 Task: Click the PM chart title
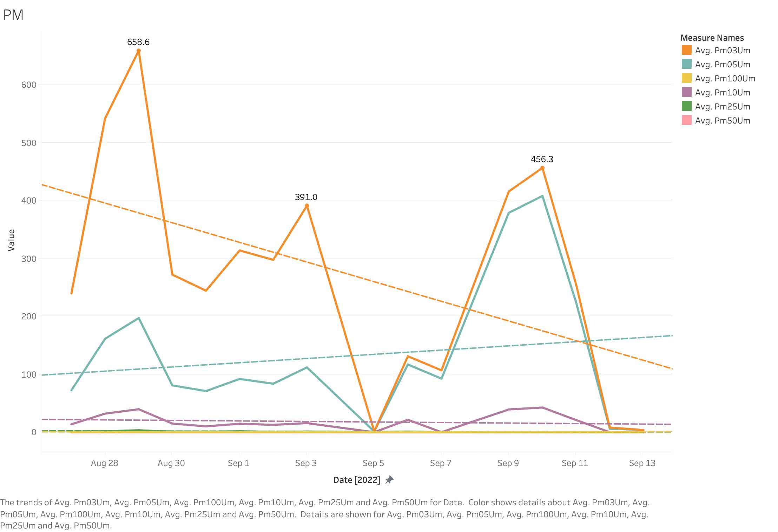13,15
